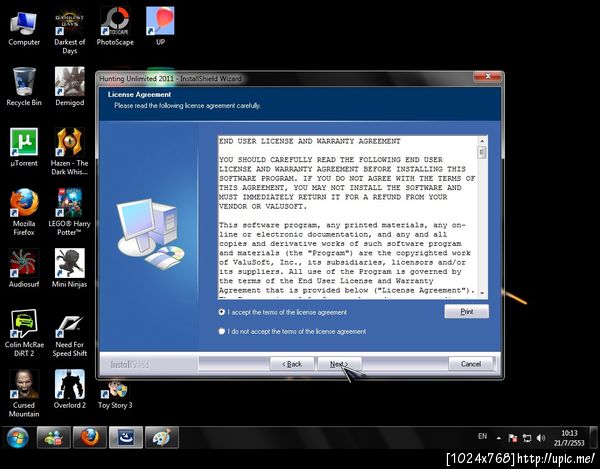
Task: Launch the Mini Ninjas shortcut
Action: click(x=69, y=268)
